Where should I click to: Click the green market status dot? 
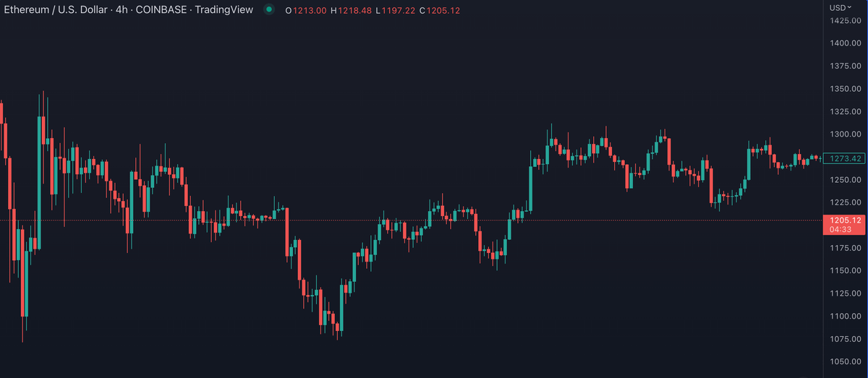[270, 10]
